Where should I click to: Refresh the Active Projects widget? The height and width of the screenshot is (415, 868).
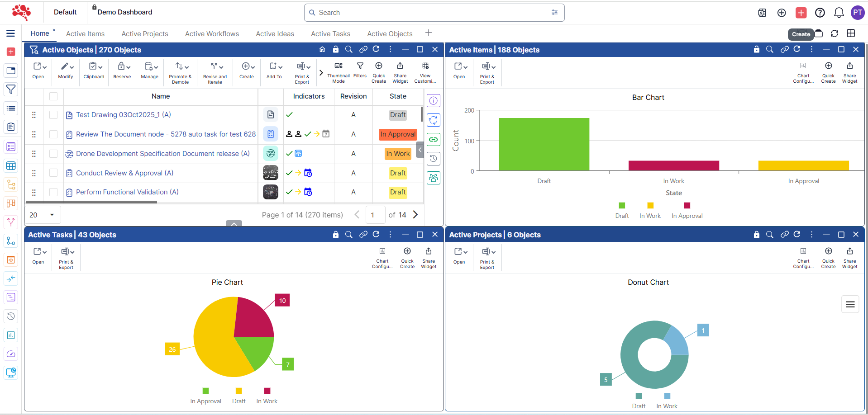(x=797, y=234)
